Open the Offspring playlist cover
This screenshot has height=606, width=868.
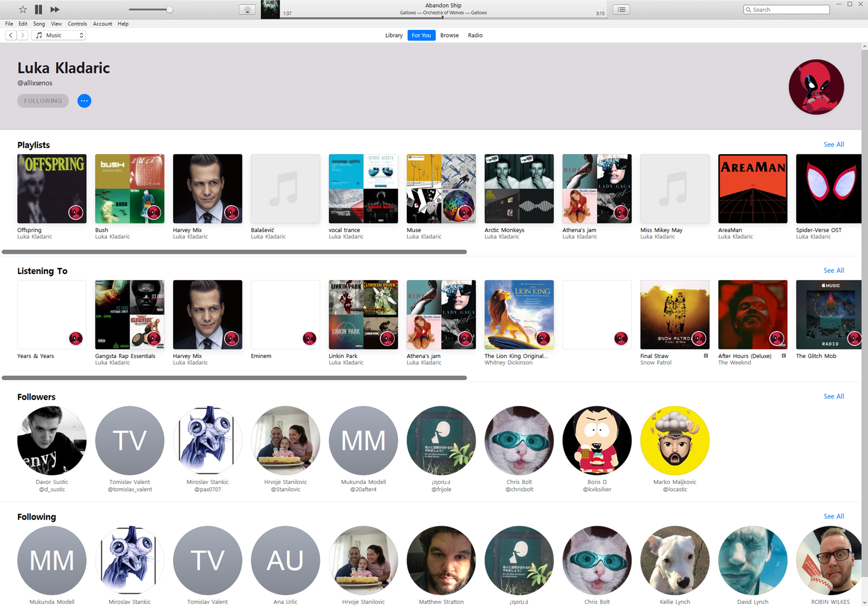tap(52, 189)
